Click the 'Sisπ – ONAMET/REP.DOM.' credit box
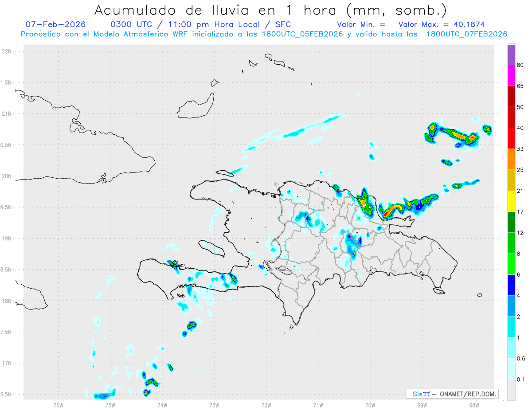The image size is (532, 411). (x=452, y=394)
